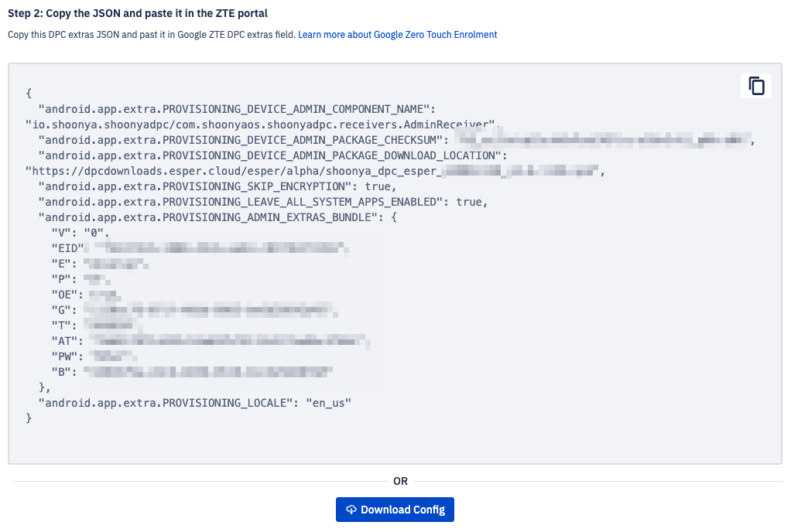
Task: Click the PROVISIONING_SKIP_ENCRYPTION line
Action: coord(217,186)
